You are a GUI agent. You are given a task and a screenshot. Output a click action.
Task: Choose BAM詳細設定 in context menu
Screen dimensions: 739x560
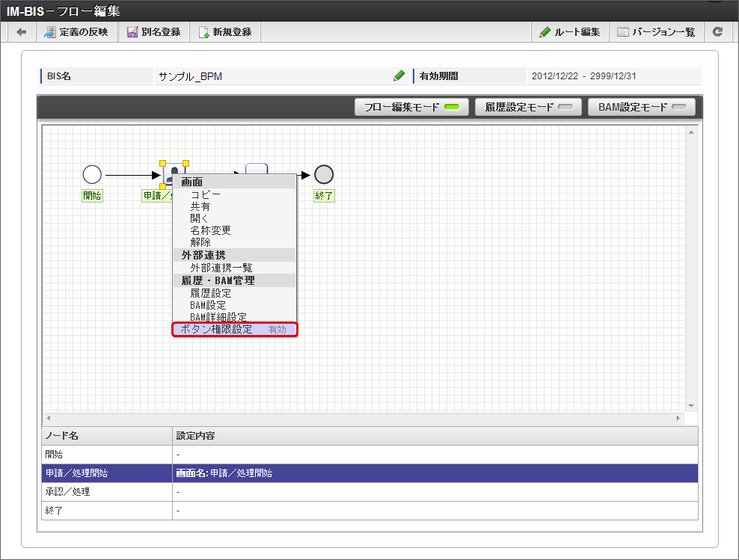[x=218, y=316]
